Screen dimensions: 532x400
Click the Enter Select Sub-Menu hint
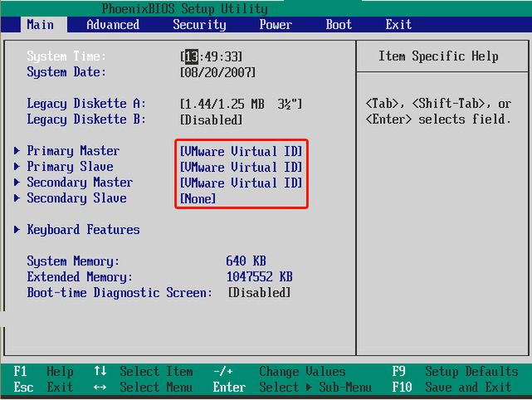[x=292, y=387]
